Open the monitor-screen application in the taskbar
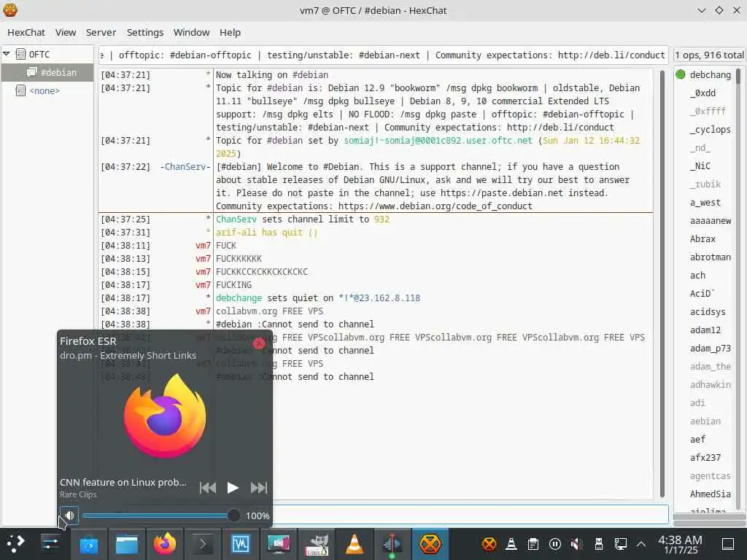 [x=279, y=543]
